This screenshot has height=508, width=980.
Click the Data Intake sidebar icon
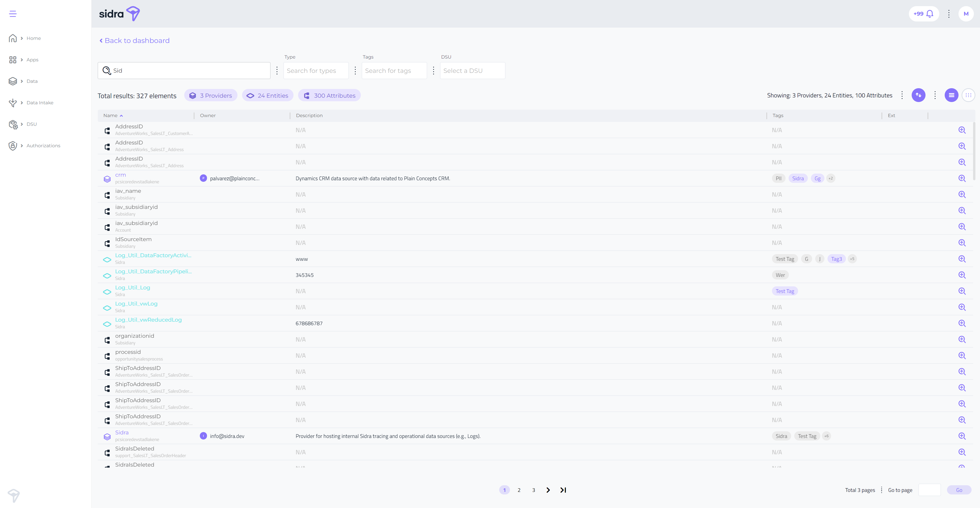pyautogui.click(x=13, y=103)
